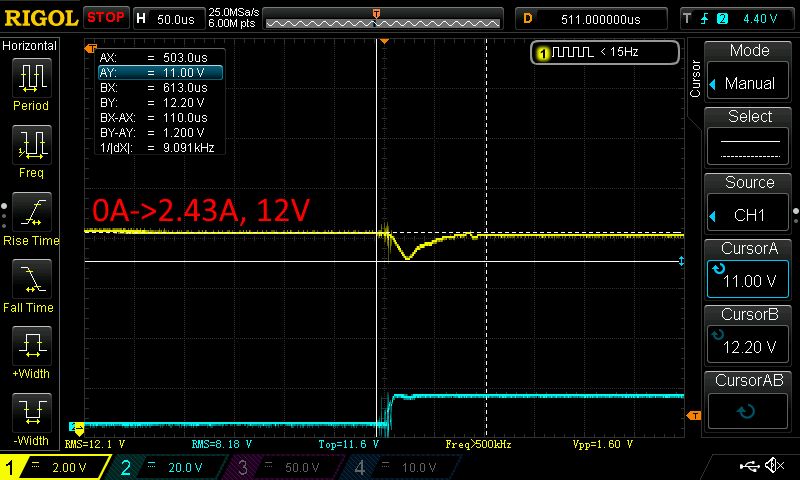This screenshot has width=800, height=480.
Task: Select the Fall Time measurement icon
Action: tap(32, 279)
